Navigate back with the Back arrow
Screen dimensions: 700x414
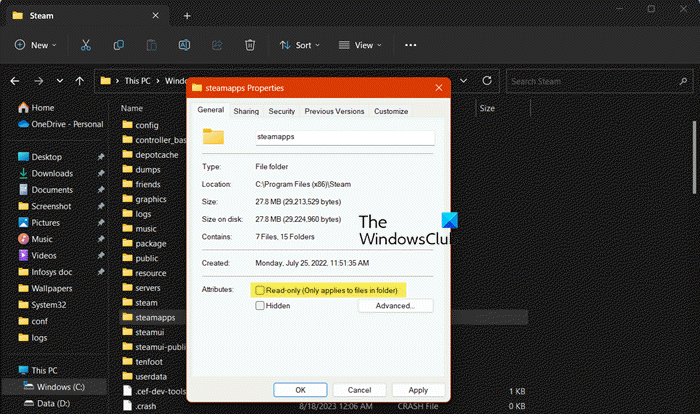pos(16,80)
